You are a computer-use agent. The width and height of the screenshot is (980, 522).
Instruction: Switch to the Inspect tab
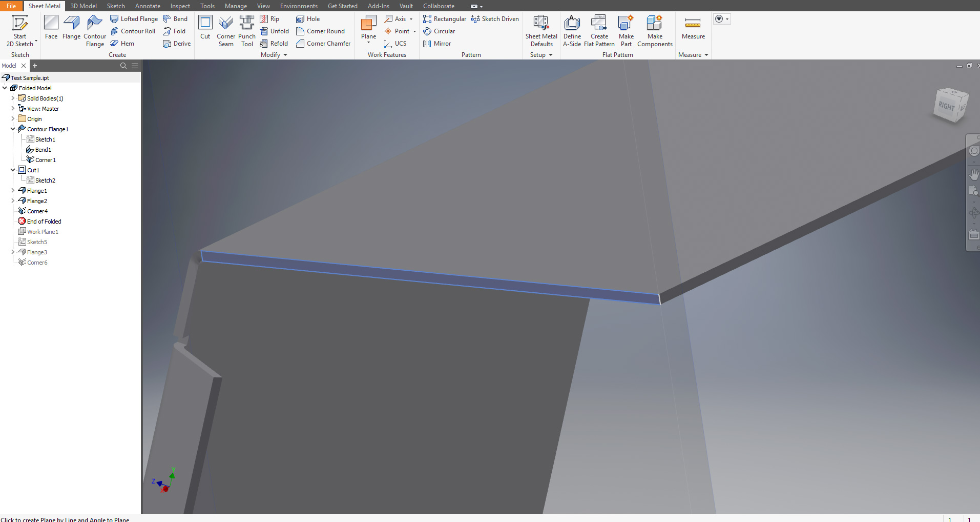pos(180,6)
